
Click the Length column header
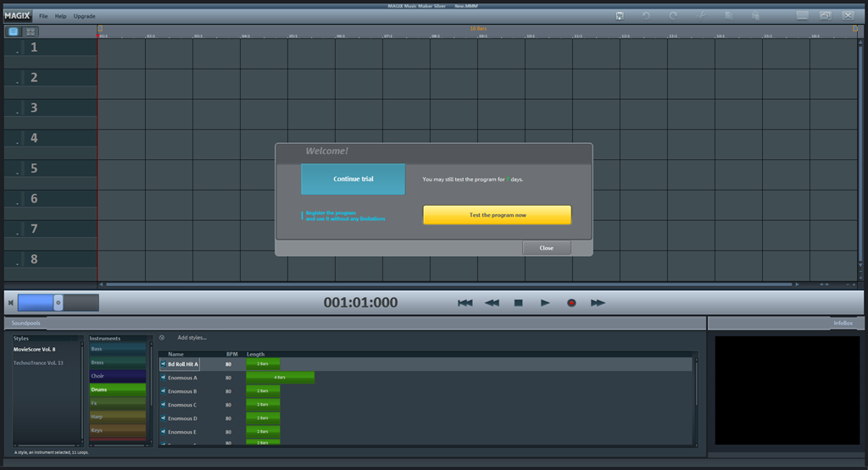[x=256, y=354]
